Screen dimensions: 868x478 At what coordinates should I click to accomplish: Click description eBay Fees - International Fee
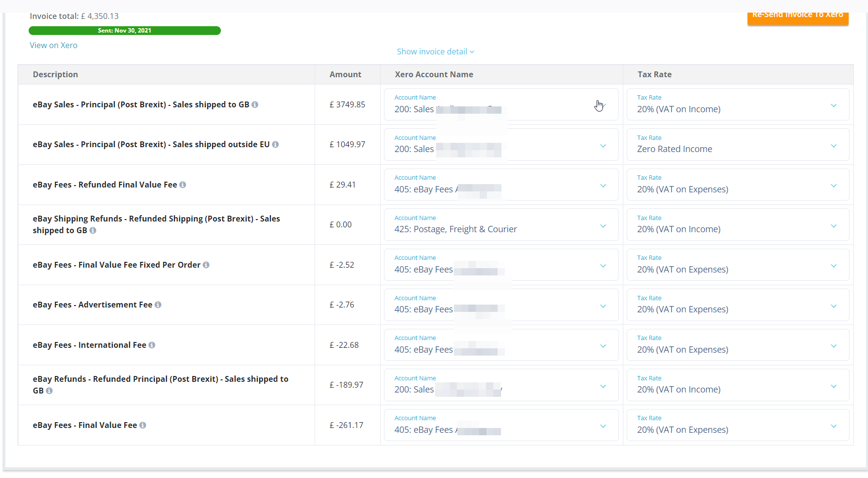click(x=89, y=345)
